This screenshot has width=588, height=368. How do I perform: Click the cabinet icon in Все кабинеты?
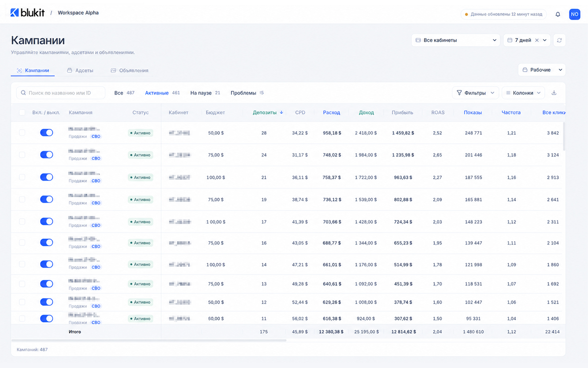coord(418,40)
